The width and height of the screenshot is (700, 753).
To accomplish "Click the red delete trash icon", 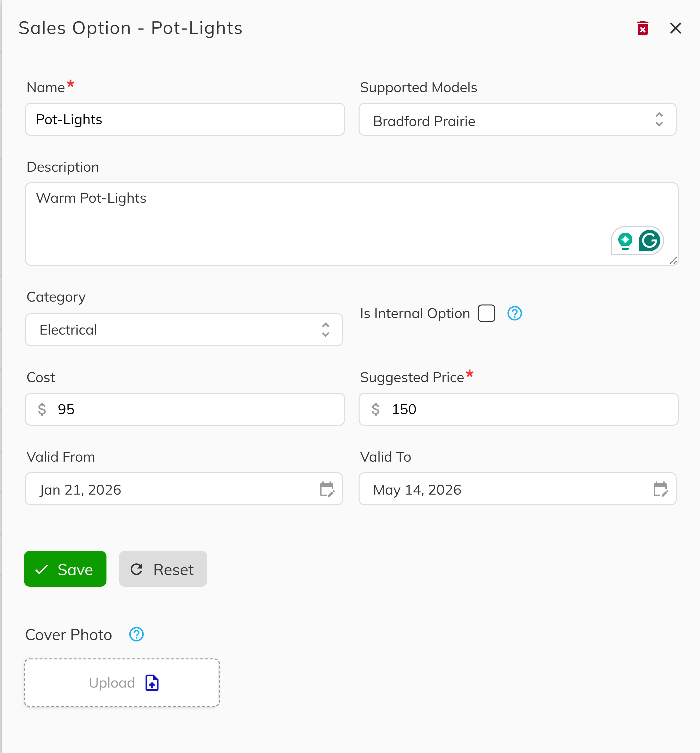I will 643,28.
